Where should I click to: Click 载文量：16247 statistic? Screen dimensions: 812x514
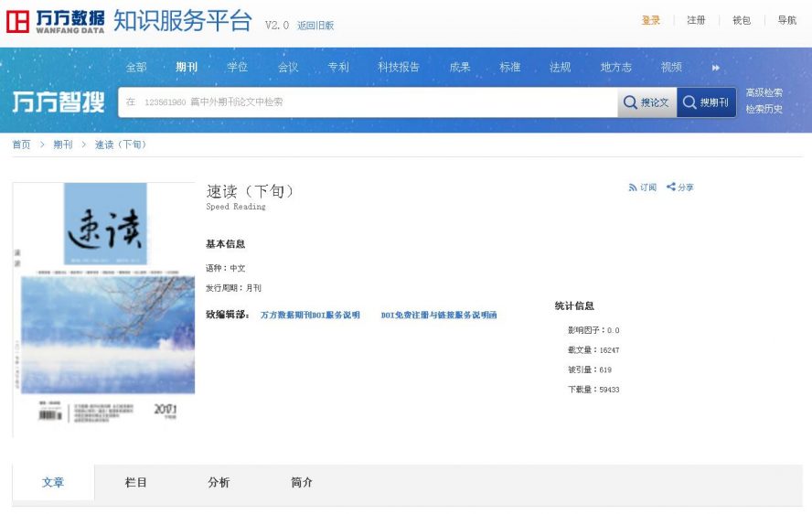click(593, 350)
